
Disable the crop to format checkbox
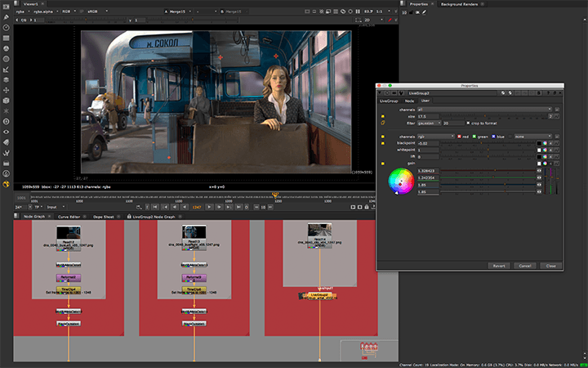click(x=466, y=123)
